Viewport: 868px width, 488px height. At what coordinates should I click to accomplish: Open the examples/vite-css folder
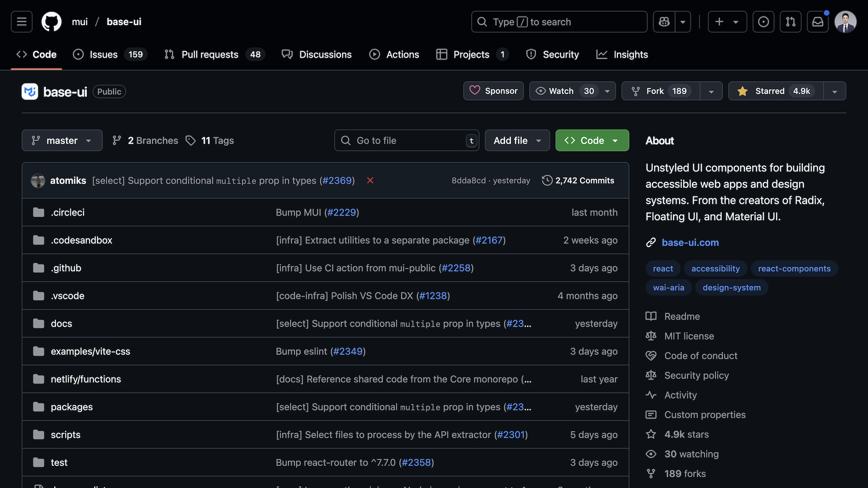[90, 351]
